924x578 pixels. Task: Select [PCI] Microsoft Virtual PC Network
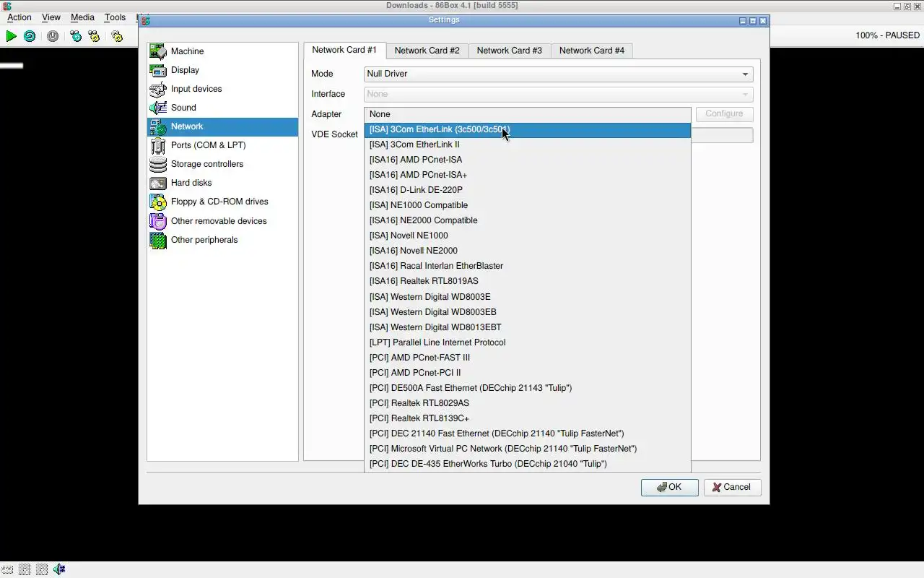(528, 449)
